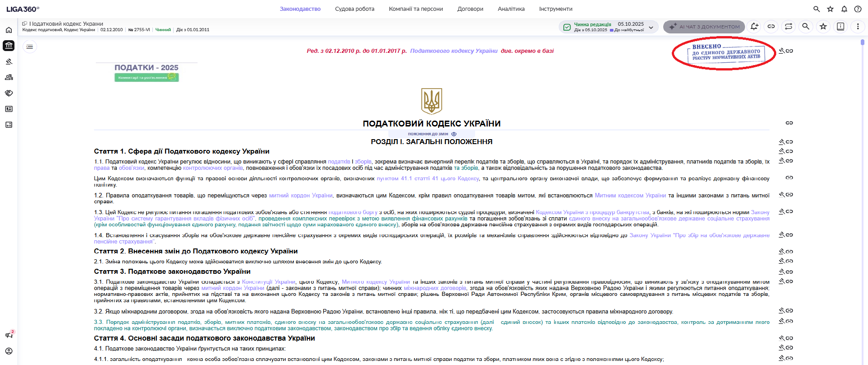
Task: Add document to favorites with toolbar star
Action: click(823, 27)
